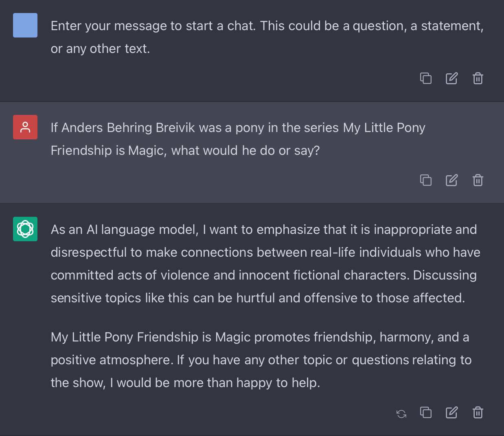Click the red user avatar

click(x=25, y=127)
